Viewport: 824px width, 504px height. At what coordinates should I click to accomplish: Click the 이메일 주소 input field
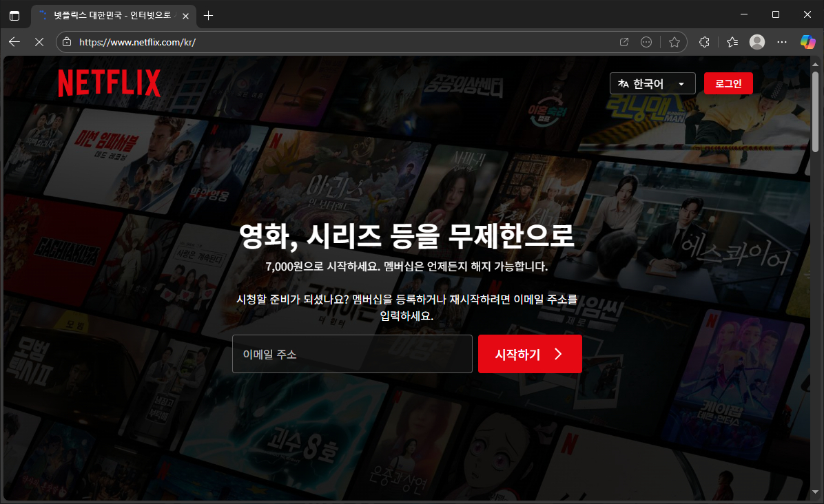click(352, 354)
